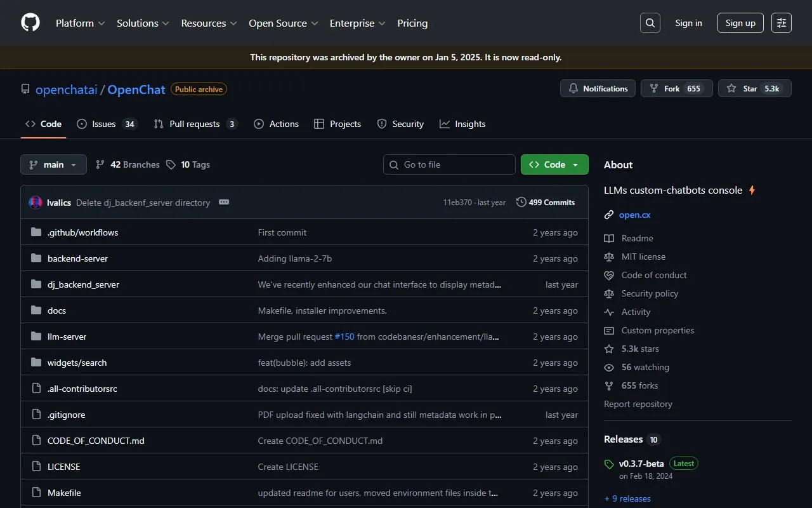812x508 pixels.
Task: Open the open.cx website link
Action: point(634,215)
